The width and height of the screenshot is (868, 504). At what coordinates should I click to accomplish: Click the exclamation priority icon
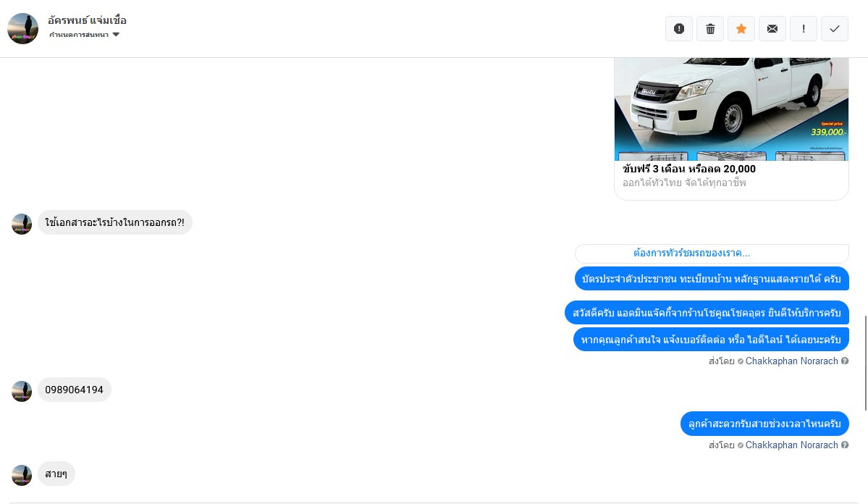804,29
